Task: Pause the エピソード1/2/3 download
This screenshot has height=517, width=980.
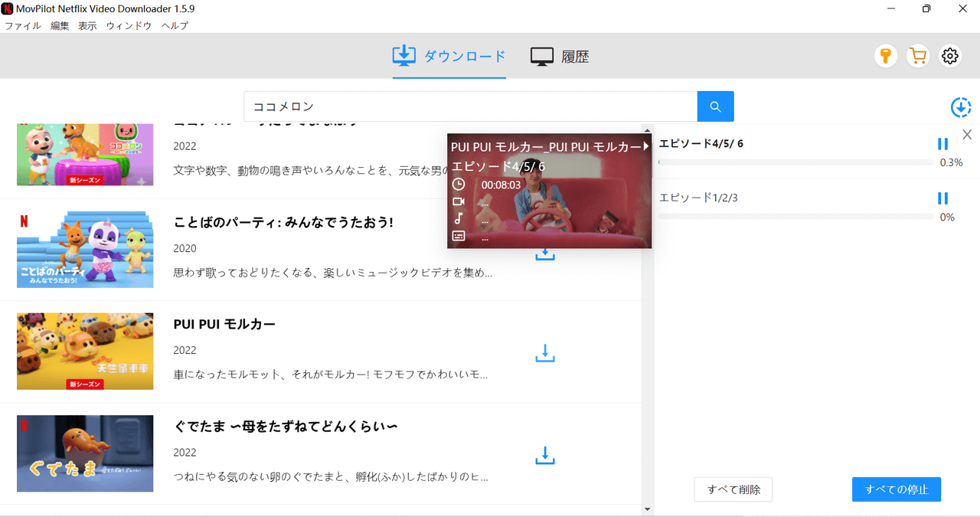Action: coord(942,198)
